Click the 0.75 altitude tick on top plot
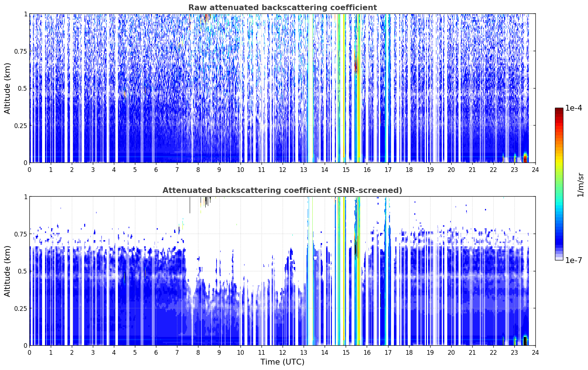 coord(21,51)
